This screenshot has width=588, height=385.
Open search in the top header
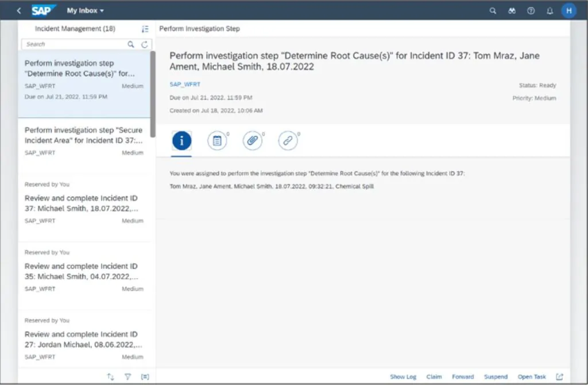coord(493,11)
